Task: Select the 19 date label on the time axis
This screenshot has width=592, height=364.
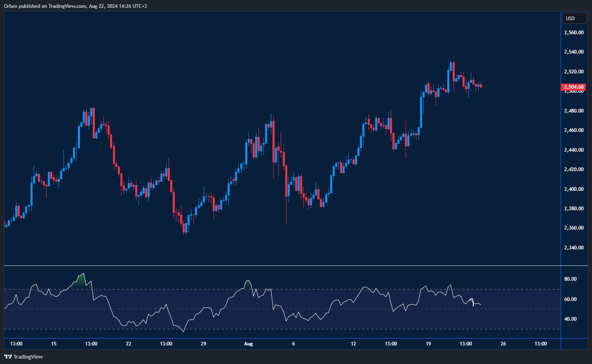Action: click(428, 343)
